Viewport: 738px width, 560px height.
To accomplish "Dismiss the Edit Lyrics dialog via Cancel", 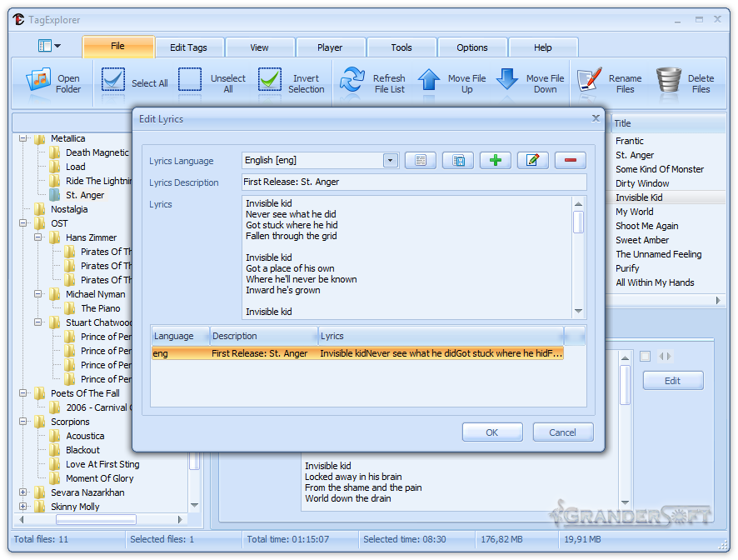I will pos(562,432).
